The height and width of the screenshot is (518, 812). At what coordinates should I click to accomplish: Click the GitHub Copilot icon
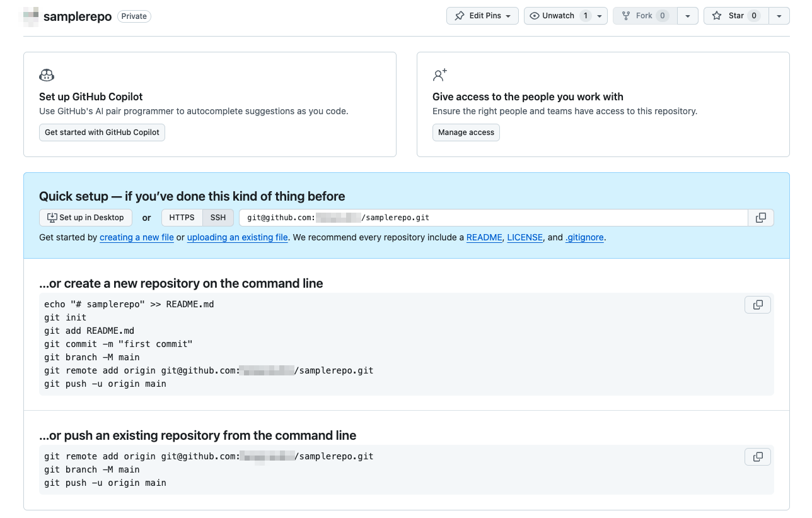click(47, 76)
